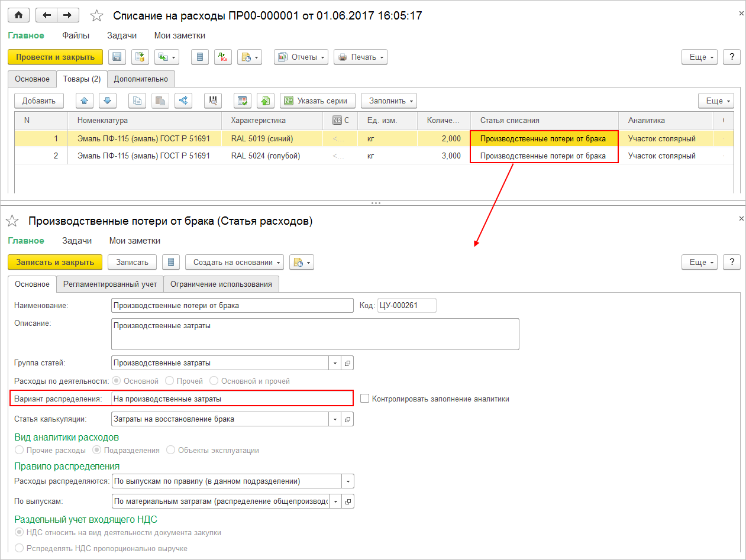Select Объекты эксплуатации radio button
Viewport: 746px width, 560px height.
[x=171, y=450]
